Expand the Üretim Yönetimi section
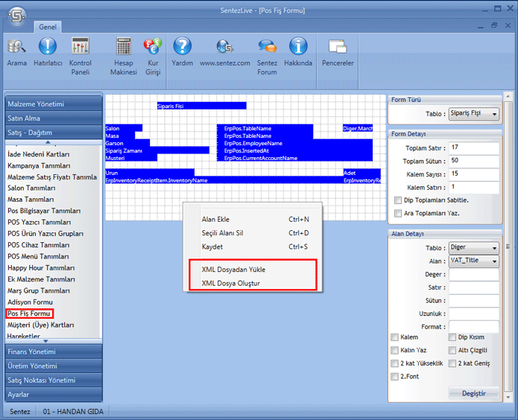 point(54,366)
